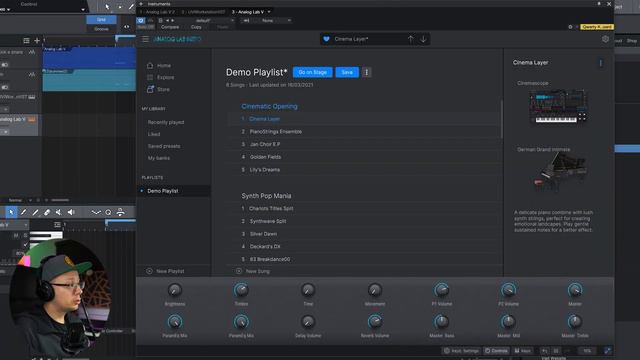Click the plugin window settings gear near the yellow label

click(570, 27)
